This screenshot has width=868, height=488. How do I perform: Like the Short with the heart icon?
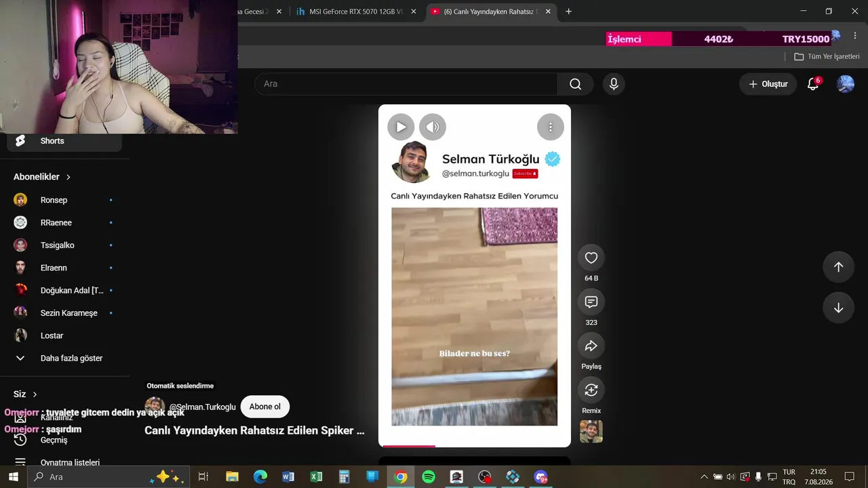point(591,258)
